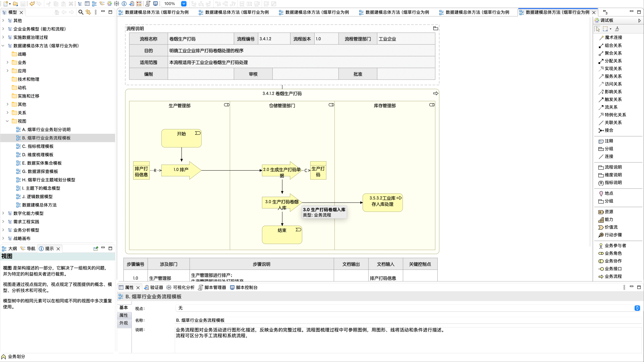The image size is (644, 362).
Task: Open the Scripts Manager scroll icon
Action: 148,4
